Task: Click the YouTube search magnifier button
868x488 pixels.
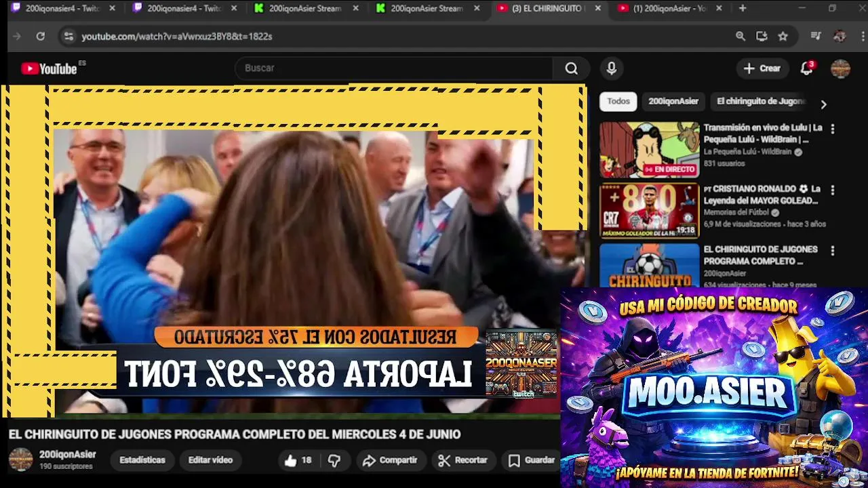Action: pyautogui.click(x=572, y=68)
